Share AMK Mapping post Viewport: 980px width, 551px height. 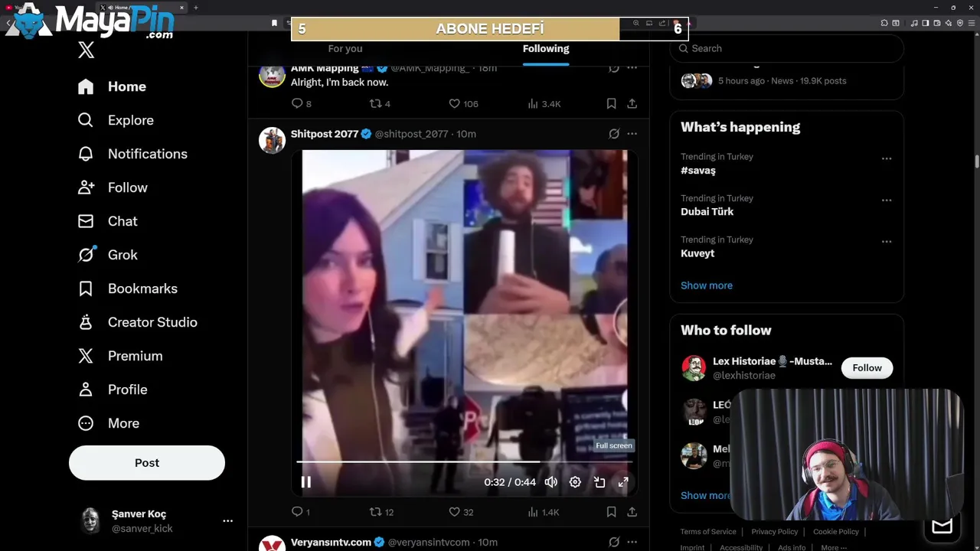(632, 103)
